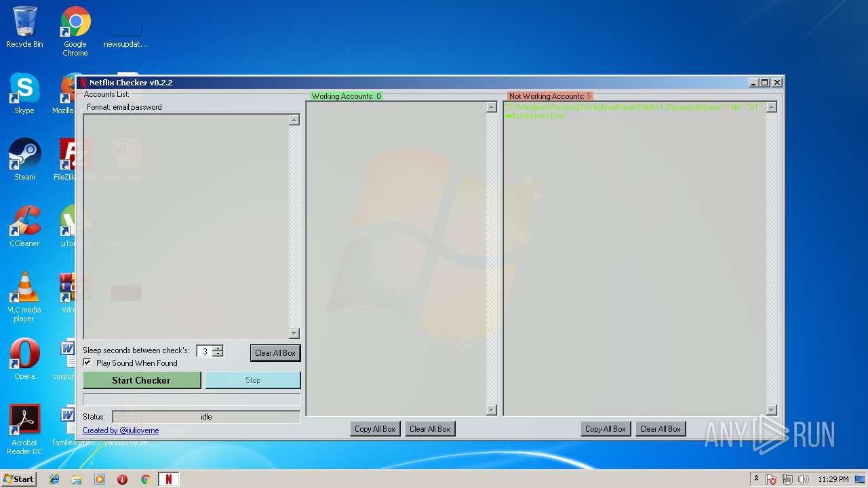Click Opera icon in taskbar

[x=123, y=479]
